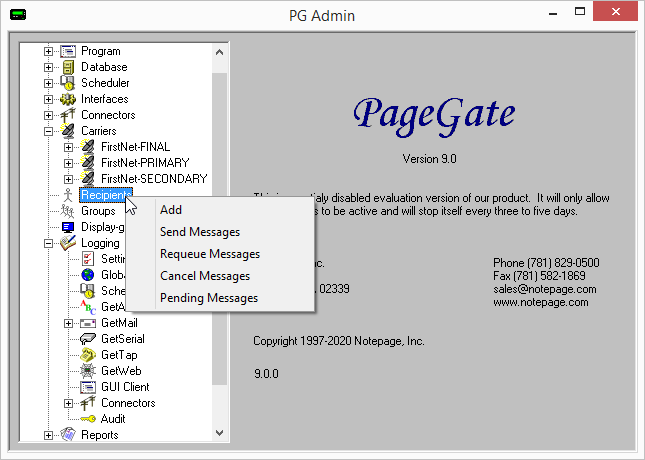645x460 pixels.
Task: Open Pending Messages from context menu
Action: (x=209, y=298)
